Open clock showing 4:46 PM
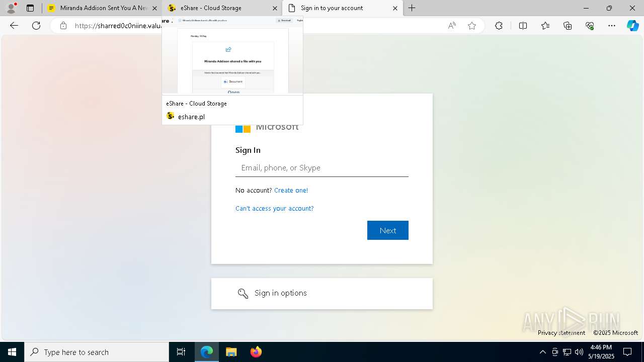Image resolution: width=644 pixels, height=362 pixels. 602,352
